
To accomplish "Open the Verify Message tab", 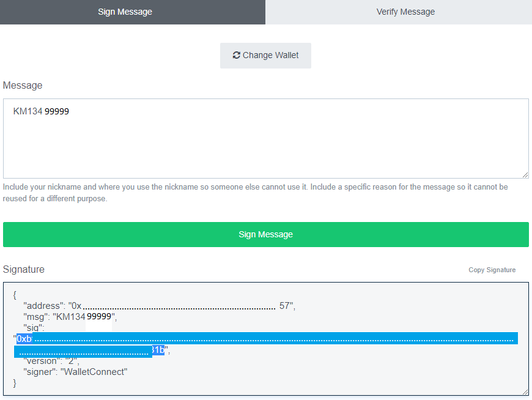I will [x=405, y=12].
